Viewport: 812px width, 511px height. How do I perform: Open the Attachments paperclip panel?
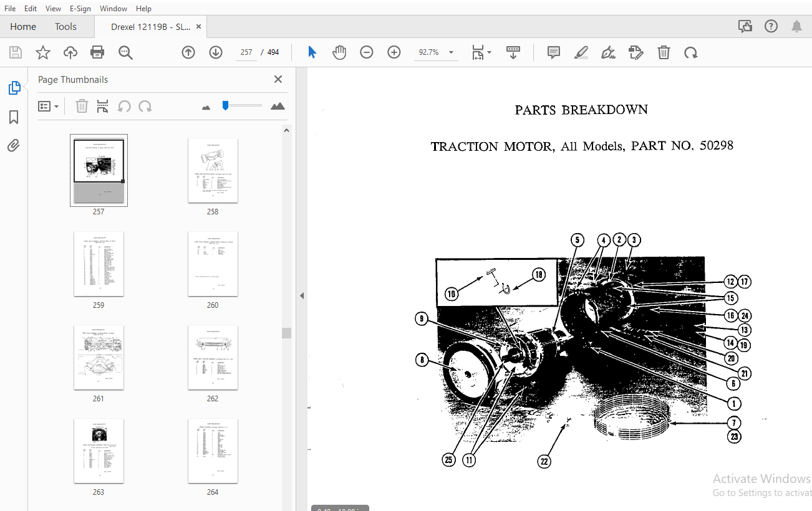coord(14,146)
